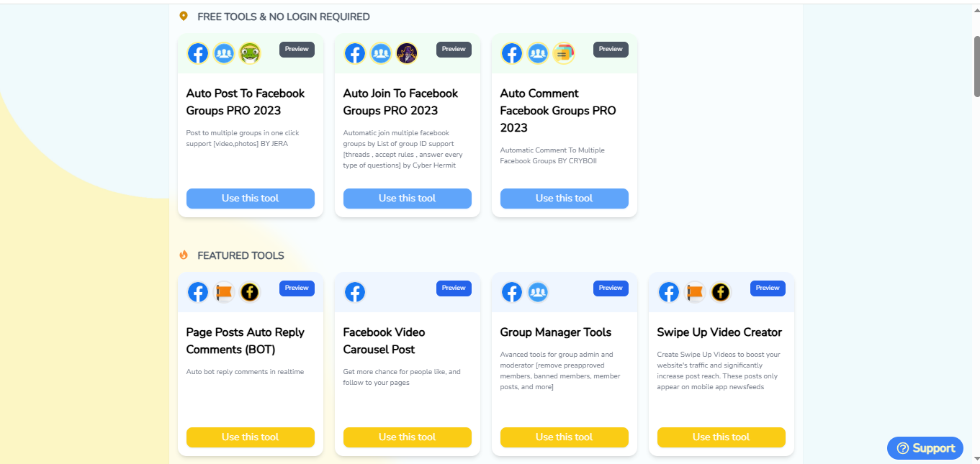Image resolution: width=980 pixels, height=464 pixels.
Task: Click groups icon on Group Manager Tools card
Action: 538,292
